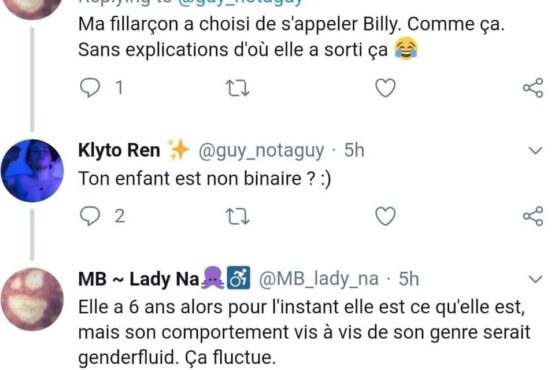Open MB ~ Lady Na display name
555x370 pixels.
pyautogui.click(x=138, y=279)
